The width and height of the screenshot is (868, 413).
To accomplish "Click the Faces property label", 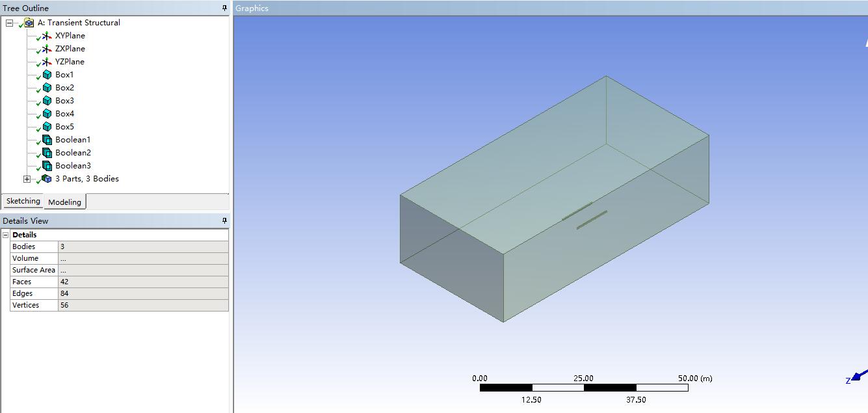I will pos(21,282).
